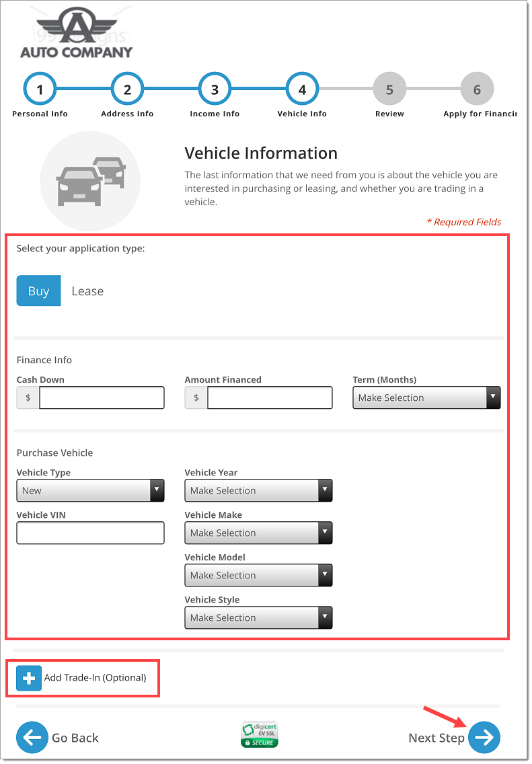Choose the Lease application type

click(x=87, y=291)
